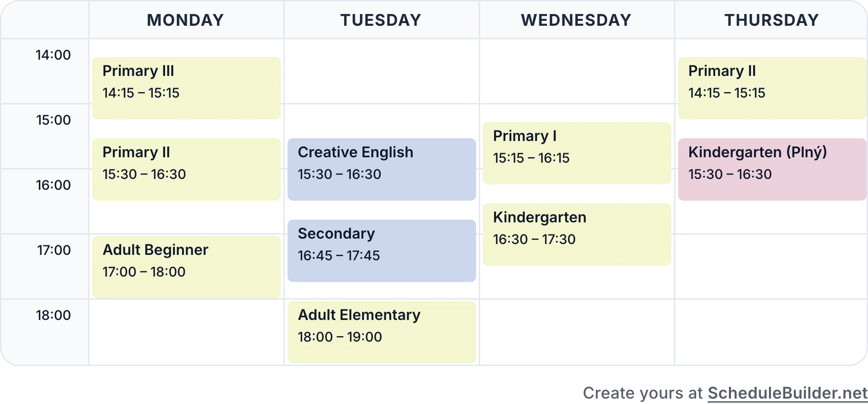This screenshot has height=404, width=868.
Task: Select the Monday column header
Action: coord(186,20)
